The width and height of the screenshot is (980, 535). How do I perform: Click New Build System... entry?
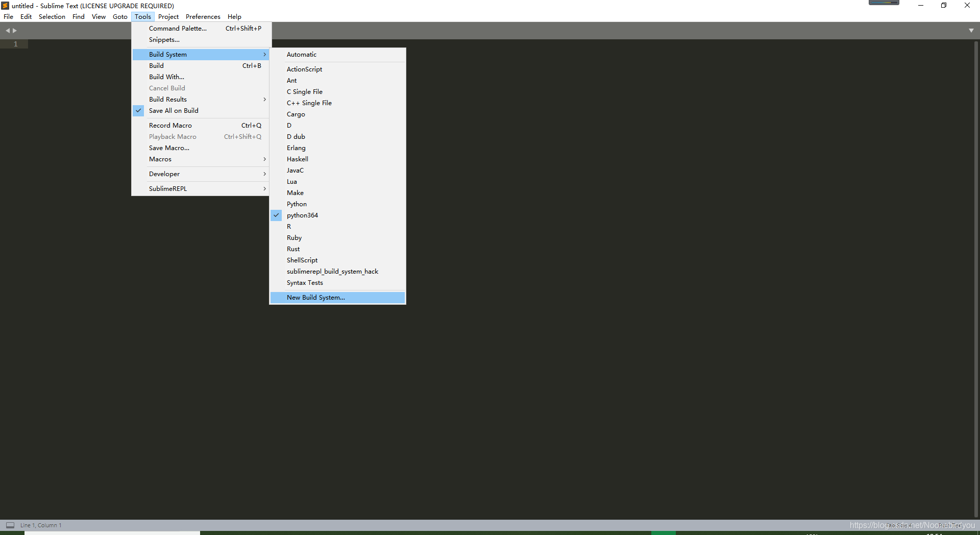click(x=338, y=298)
